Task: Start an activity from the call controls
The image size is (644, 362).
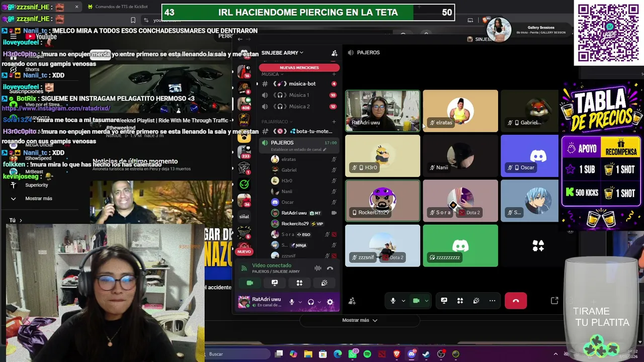Action: click(460, 301)
